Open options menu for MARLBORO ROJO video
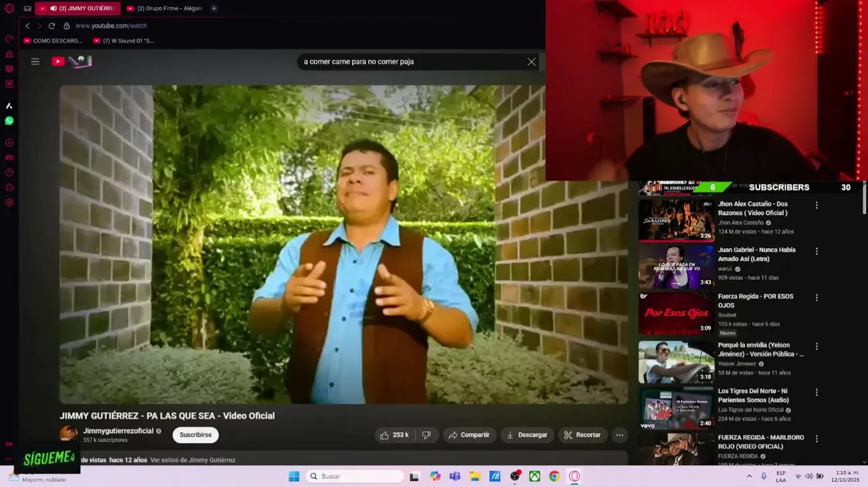 (817, 439)
